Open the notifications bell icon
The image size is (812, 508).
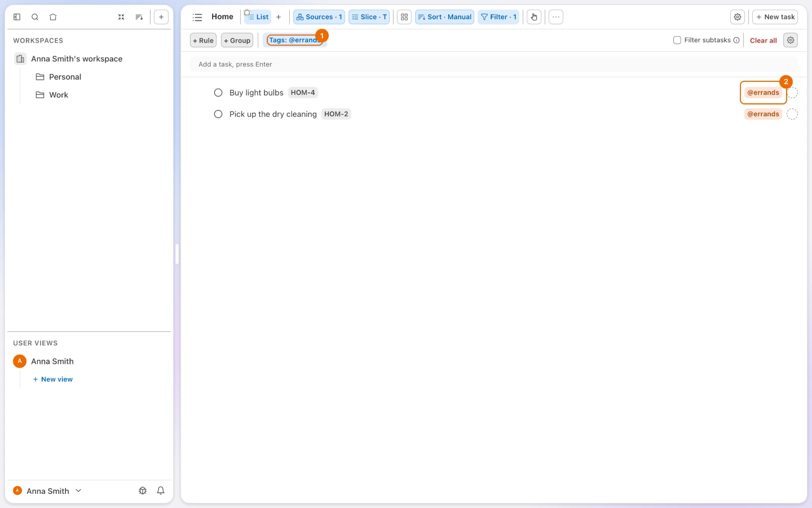pyautogui.click(x=161, y=491)
